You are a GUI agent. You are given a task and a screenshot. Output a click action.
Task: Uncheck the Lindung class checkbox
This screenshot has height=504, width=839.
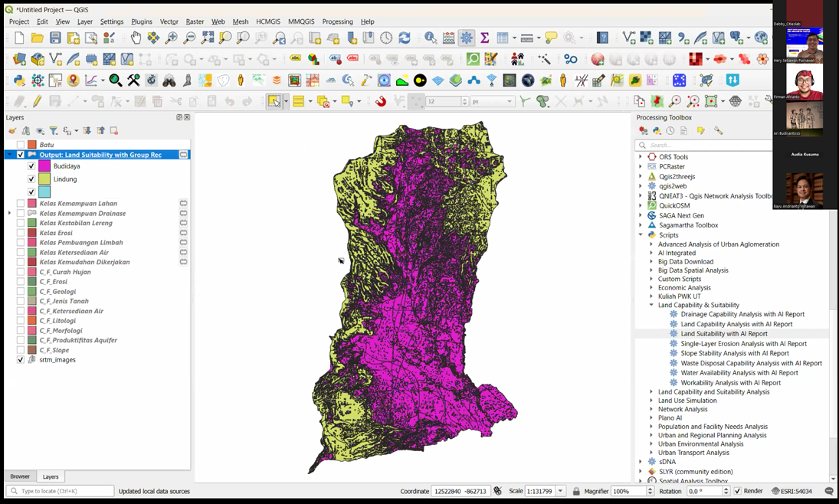click(31, 179)
